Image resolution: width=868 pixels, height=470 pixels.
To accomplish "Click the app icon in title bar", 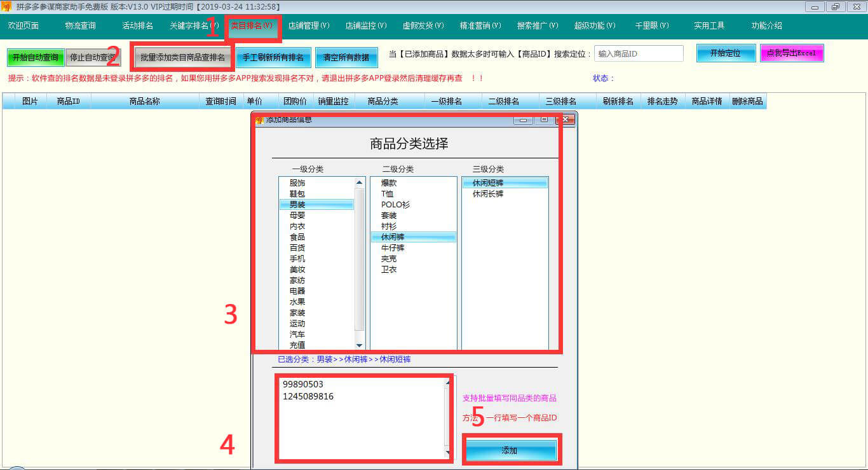I will tap(6, 6).
